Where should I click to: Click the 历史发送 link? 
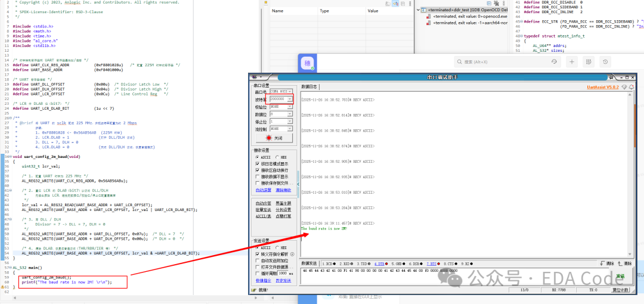pyautogui.click(x=283, y=280)
